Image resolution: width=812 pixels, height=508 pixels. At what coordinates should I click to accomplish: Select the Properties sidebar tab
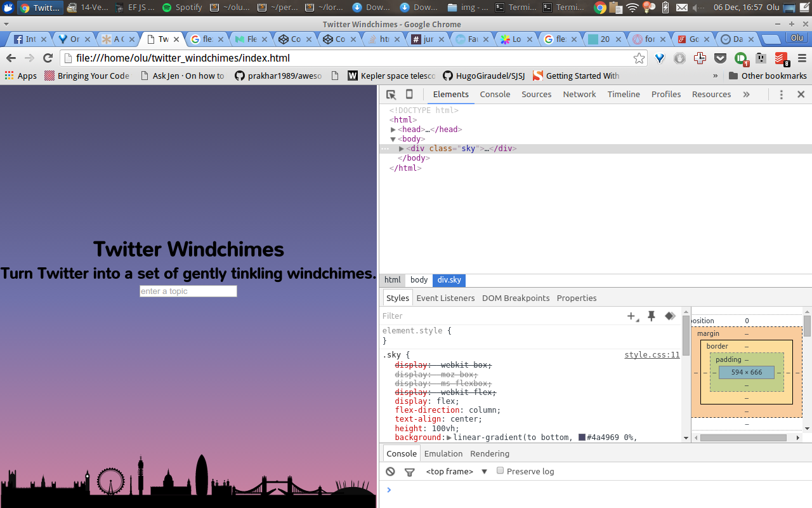[x=577, y=298]
